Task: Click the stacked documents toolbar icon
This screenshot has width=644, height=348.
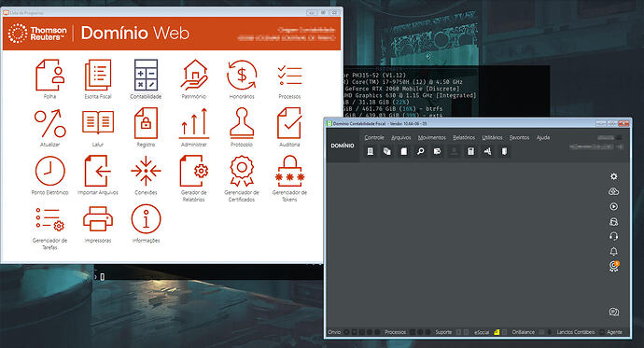Action: [x=387, y=151]
